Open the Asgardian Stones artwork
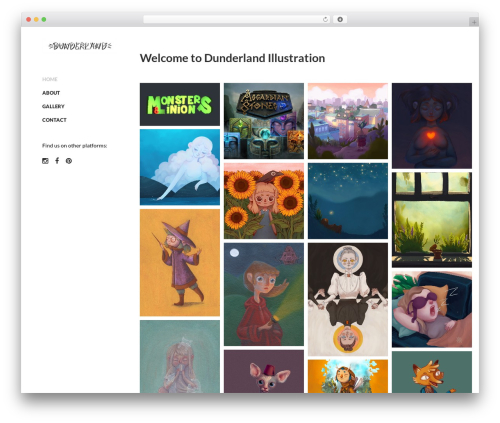Image resolution: width=500 pixels, height=423 pixels. click(x=264, y=121)
